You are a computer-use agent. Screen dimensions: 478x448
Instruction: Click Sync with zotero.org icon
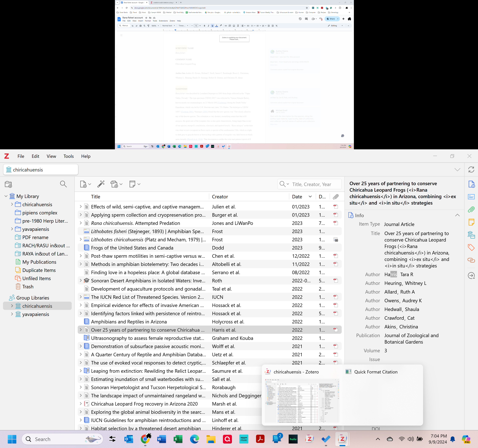pos(471,169)
